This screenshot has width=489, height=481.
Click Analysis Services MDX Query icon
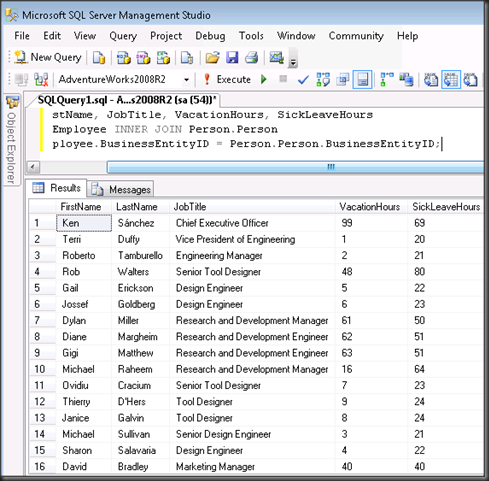coord(124,58)
